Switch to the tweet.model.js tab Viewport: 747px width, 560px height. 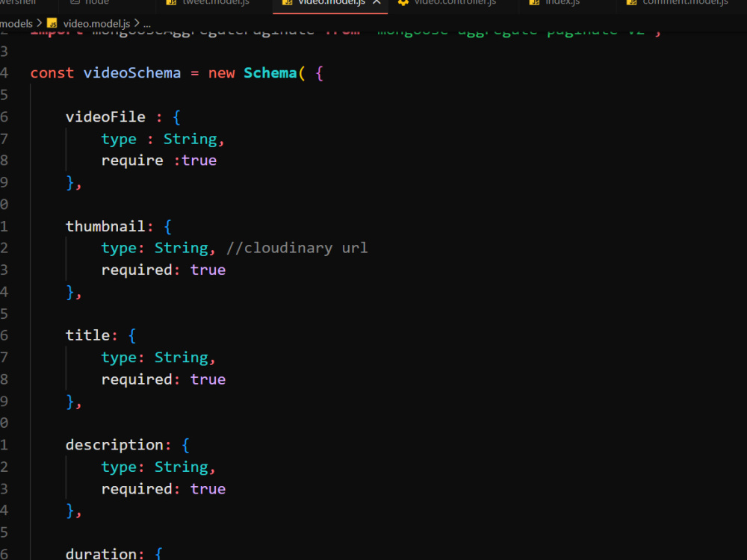click(214, 3)
